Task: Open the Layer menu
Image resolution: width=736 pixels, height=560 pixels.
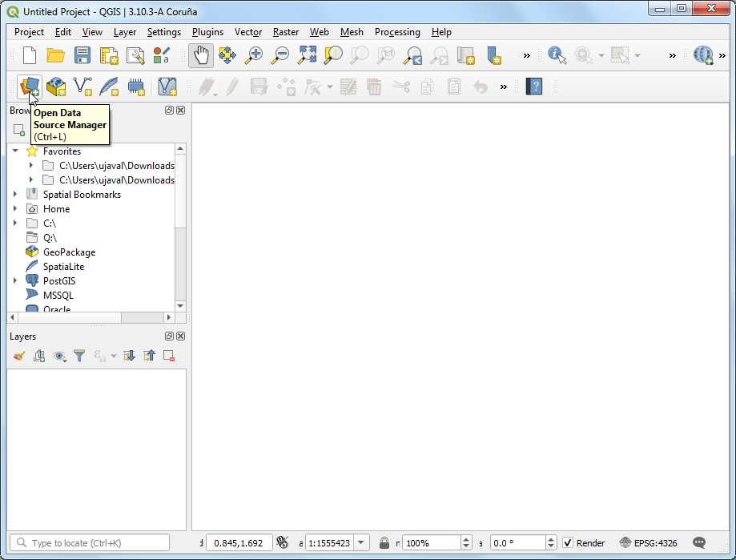Action: click(x=125, y=32)
